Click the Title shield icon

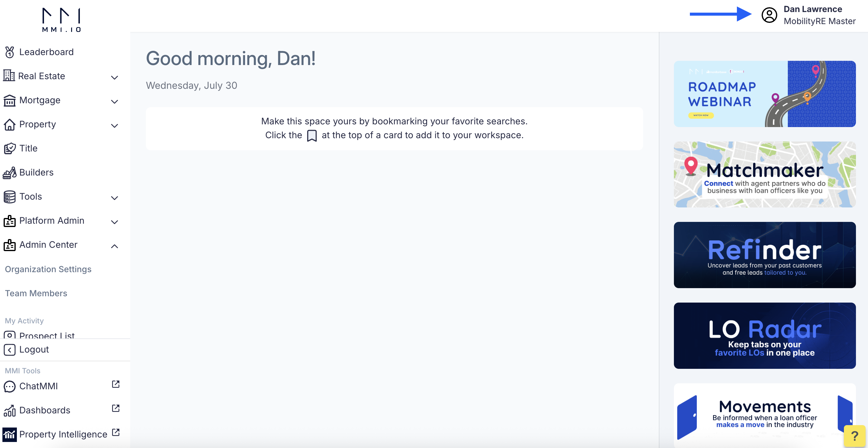pos(9,148)
